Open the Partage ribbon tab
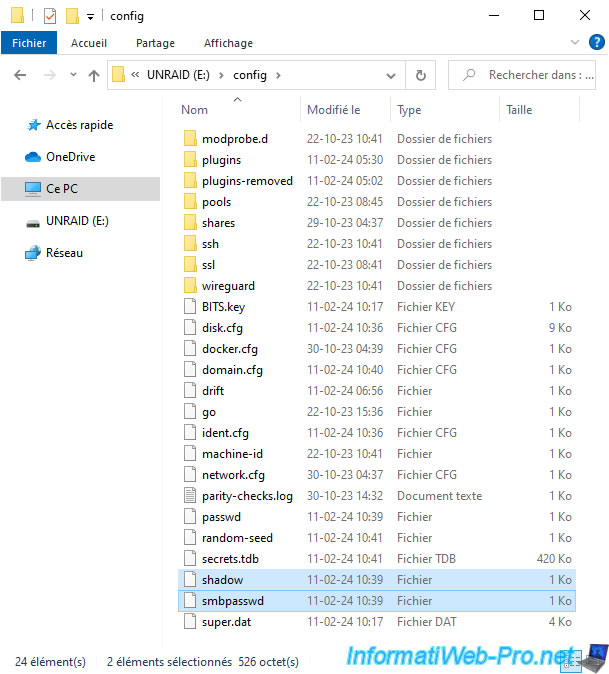 coord(155,43)
